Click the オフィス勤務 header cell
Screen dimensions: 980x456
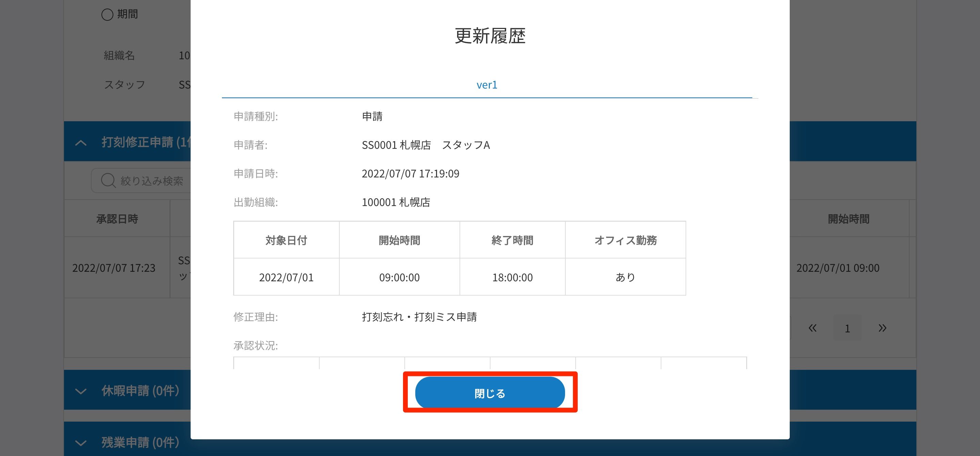pyautogui.click(x=625, y=240)
